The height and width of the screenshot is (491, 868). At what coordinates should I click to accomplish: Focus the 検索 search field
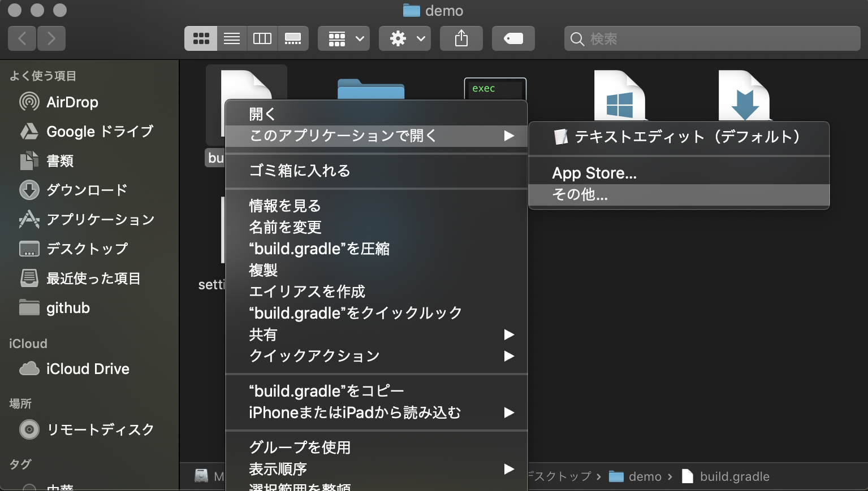click(712, 38)
